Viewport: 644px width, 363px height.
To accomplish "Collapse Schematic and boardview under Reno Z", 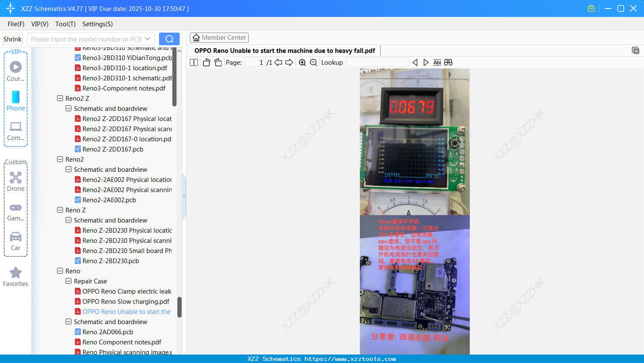I will pyautogui.click(x=69, y=220).
